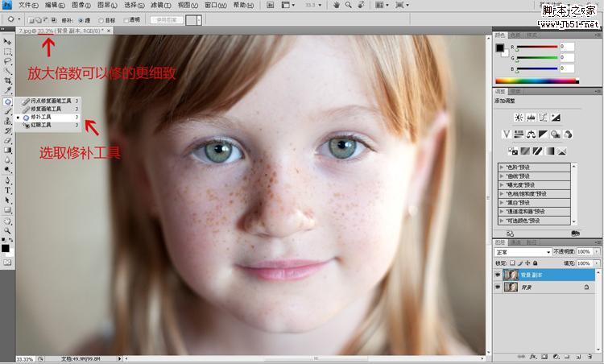Click the Lasso tool icon

(7, 61)
